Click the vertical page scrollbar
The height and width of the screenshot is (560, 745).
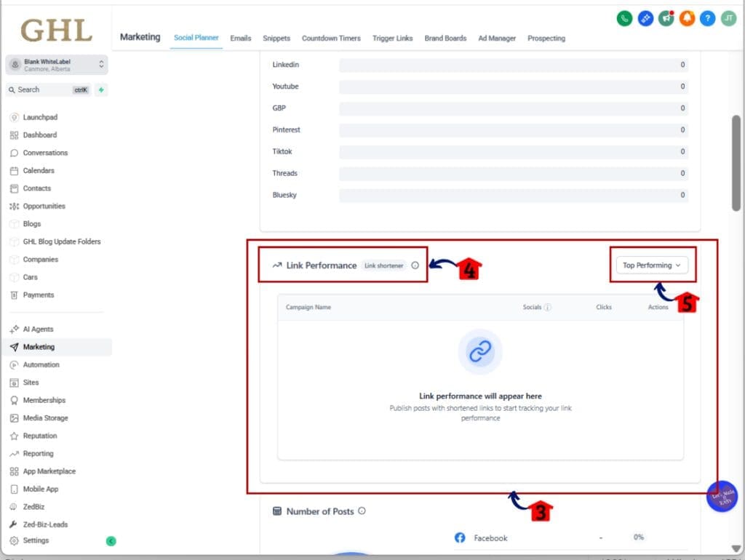tap(736, 164)
